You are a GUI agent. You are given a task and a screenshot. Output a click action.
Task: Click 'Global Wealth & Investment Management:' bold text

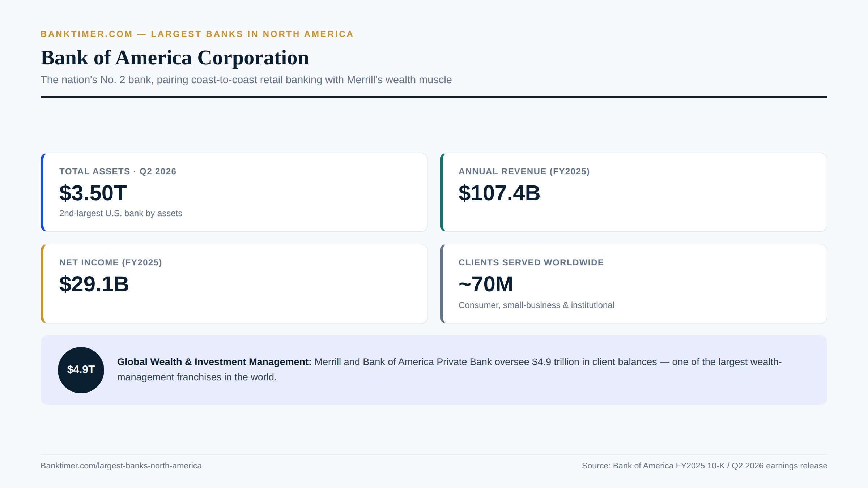pyautogui.click(x=214, y=362)
